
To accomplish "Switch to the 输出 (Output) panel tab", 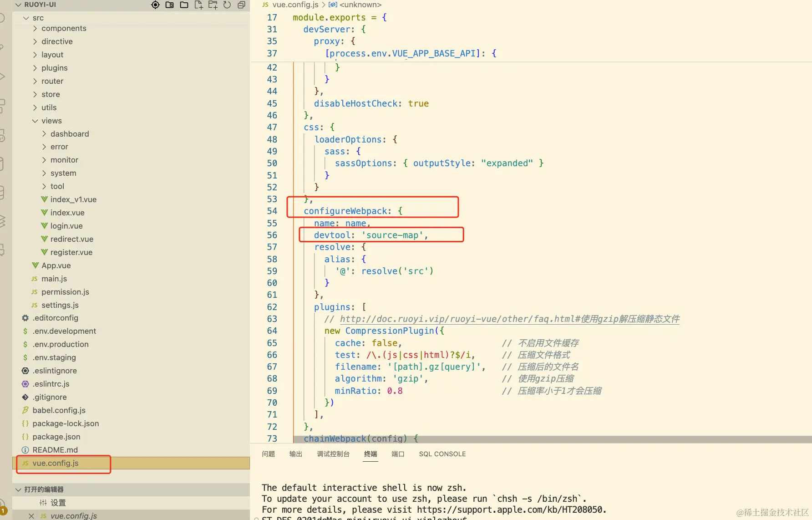I will click(296, 454).
